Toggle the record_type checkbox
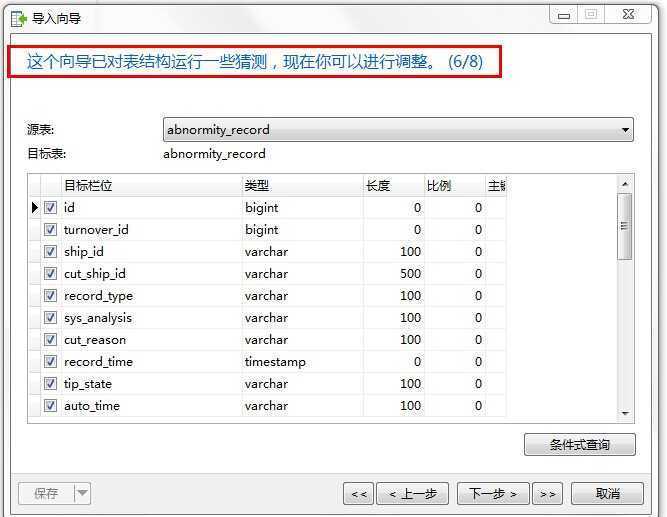Image resolution: width=667 pixels, height=517 pixels. point(50,296)
